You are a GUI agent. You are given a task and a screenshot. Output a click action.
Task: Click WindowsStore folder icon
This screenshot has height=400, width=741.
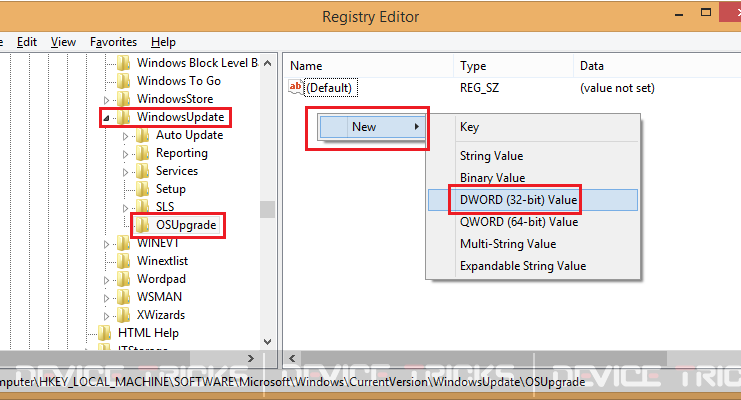(123, 99)
